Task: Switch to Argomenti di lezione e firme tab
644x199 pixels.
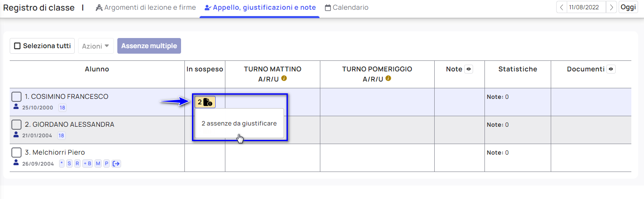Action: click(146, 8)
